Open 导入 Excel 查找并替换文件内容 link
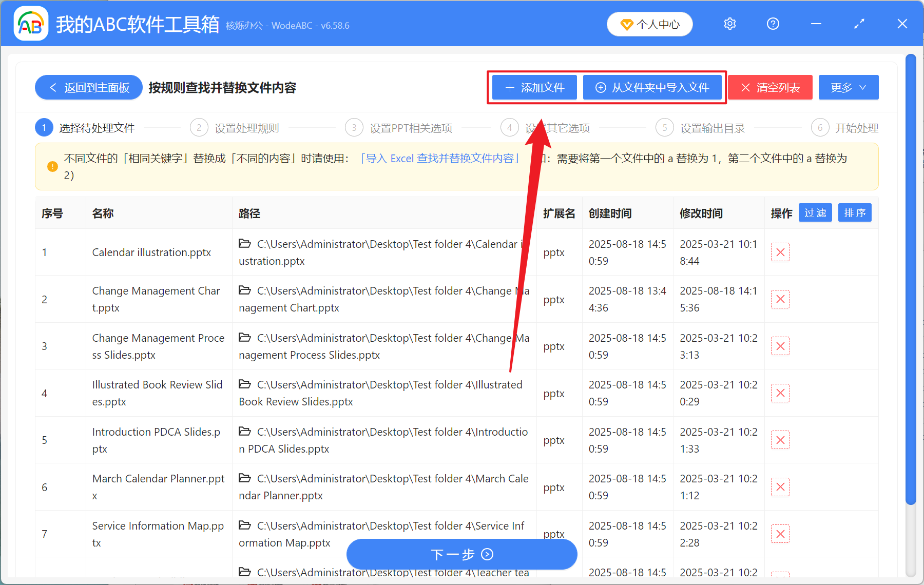The height and width of the screenshot is (585, 924). 440,159
